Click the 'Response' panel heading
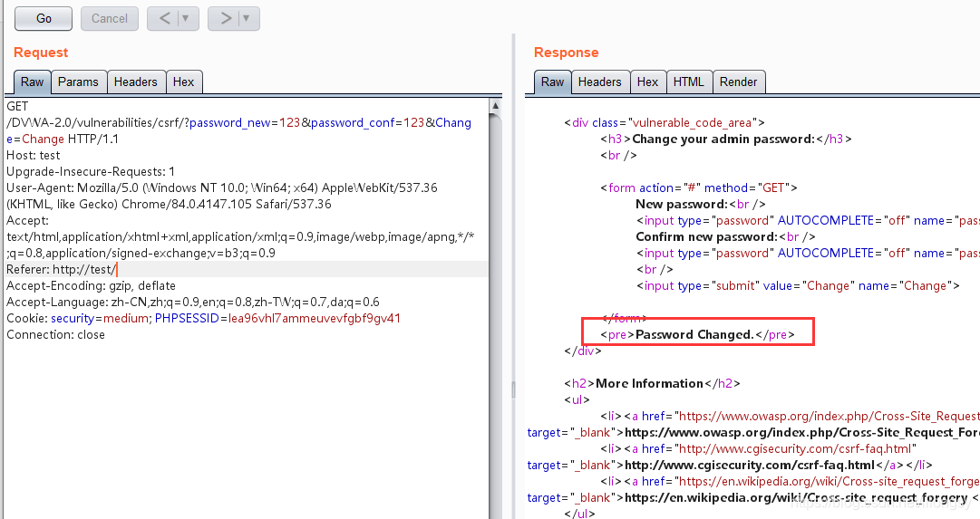Image resolution: width=980 pixels, height=519 pixels. click(567, 53)
